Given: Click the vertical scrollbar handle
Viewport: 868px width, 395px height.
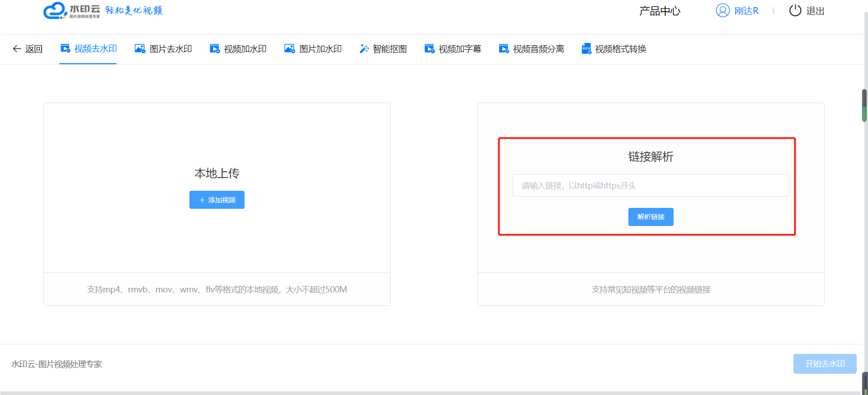Looking at the screenshot, I should coord(864,105).
